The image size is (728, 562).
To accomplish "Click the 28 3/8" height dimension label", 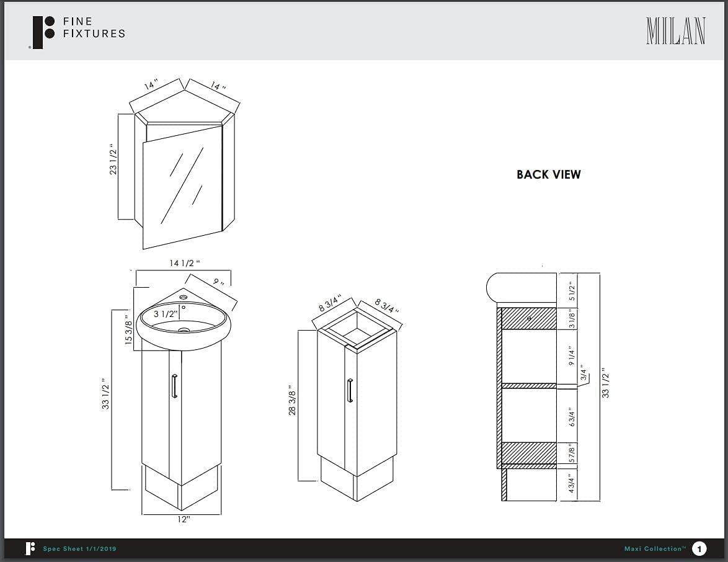I will pyautogui.click(x=292, y=400).
